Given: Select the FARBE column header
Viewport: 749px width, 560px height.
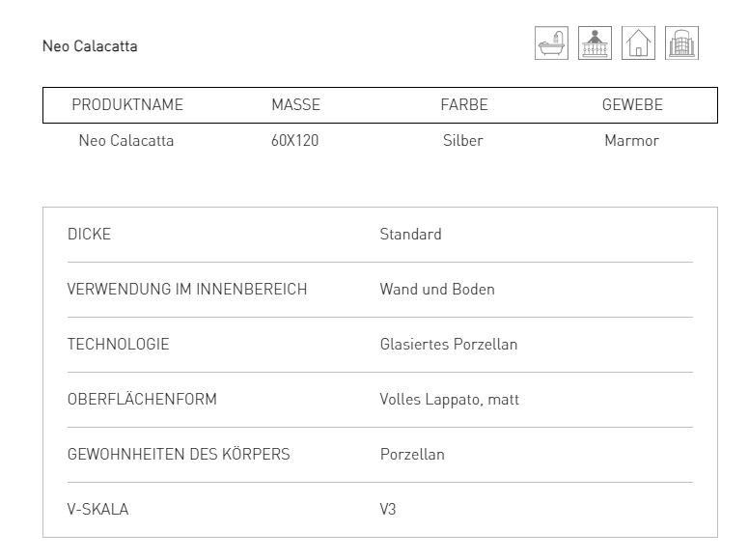Looking at the screenshot, I should click(x=464, y=104).
